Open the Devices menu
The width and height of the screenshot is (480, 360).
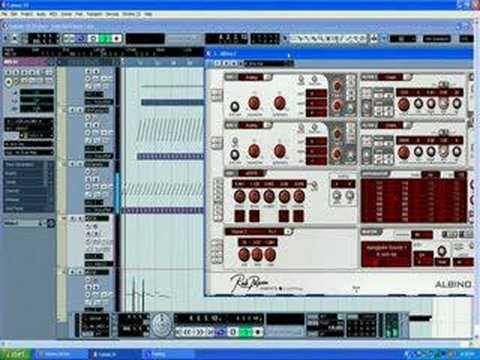pyautogui.click(x=112, y=14)
